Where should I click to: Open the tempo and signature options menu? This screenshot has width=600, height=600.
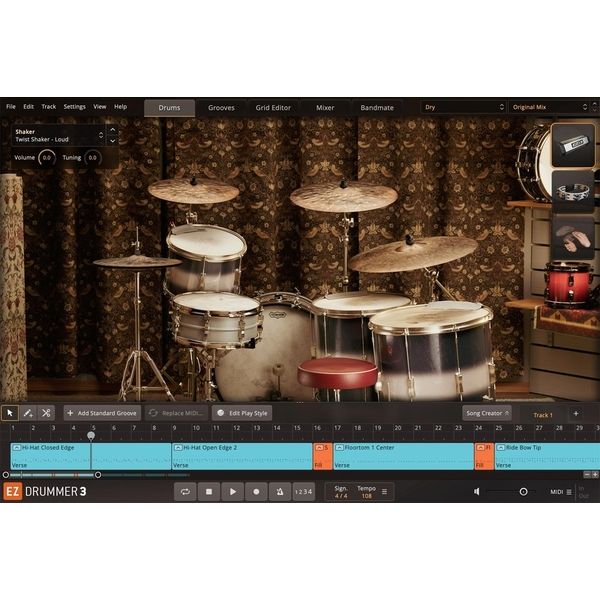coord(385,492)
